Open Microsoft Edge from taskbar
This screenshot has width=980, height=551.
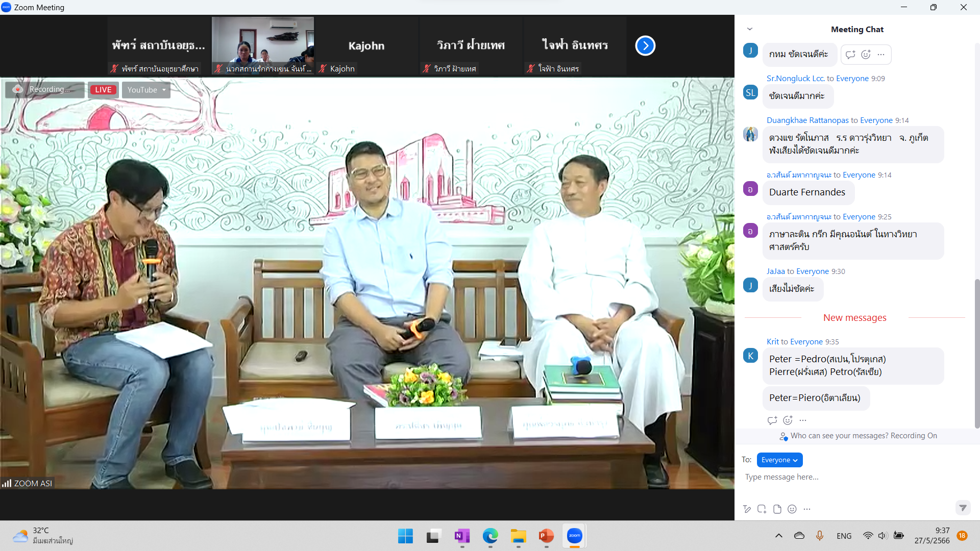[x=490, y=536]
